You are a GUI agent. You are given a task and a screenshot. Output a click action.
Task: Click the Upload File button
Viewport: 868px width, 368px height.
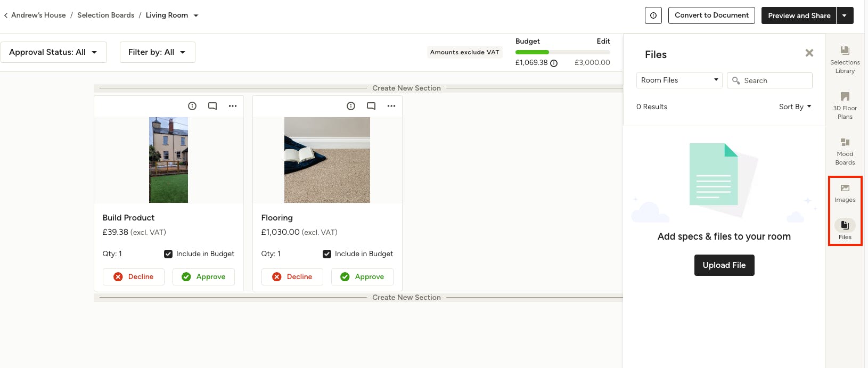(x=724, y=265)
